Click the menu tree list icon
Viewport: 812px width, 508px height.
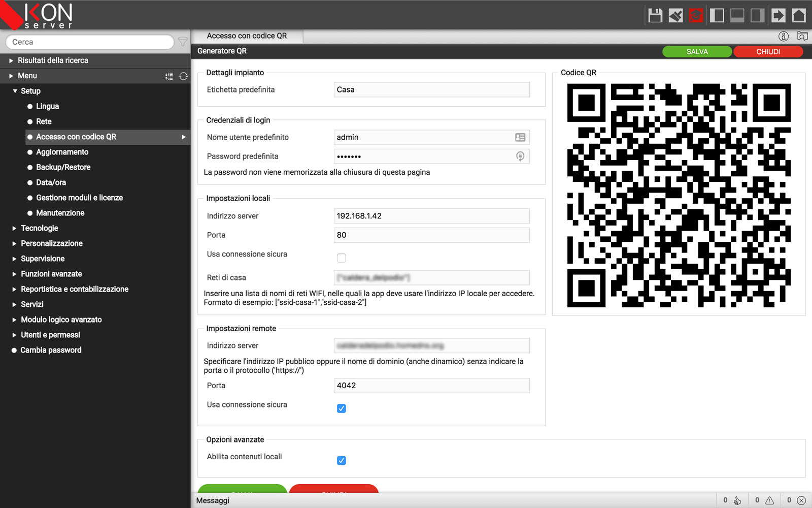(169, 76)
